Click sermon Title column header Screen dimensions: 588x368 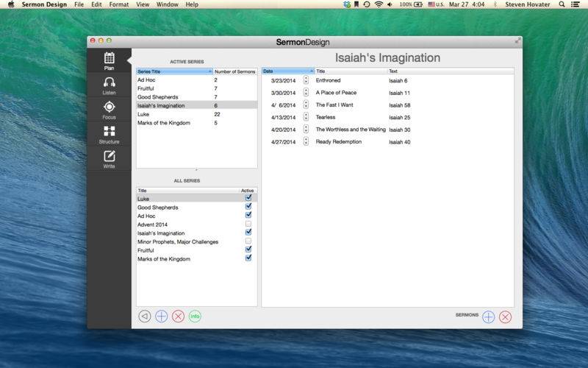(351, 71)
